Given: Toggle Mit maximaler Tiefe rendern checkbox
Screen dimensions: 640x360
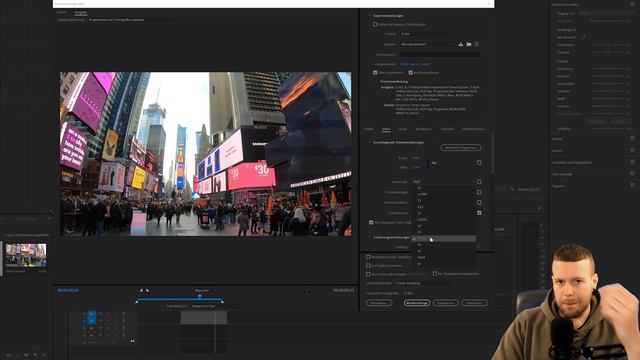Looking at the screenshot, I should (371, 222).
